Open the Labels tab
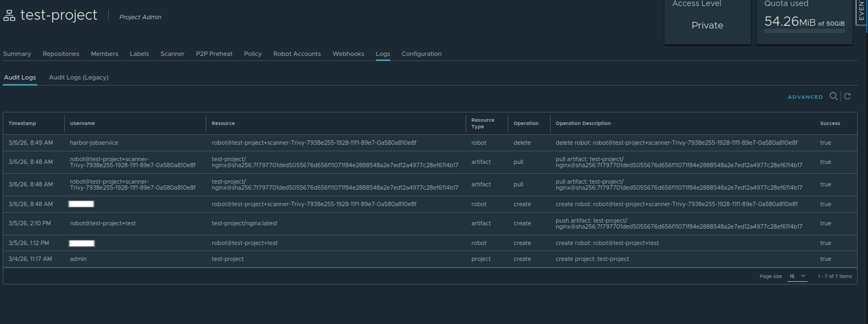This screenshot has height=324, width=868. [139, 54]
